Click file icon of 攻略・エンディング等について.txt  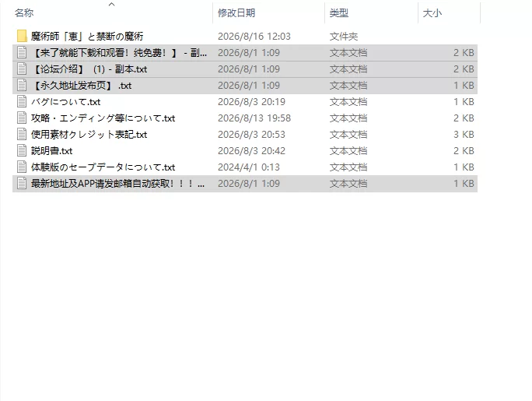click(x=22, y=118)
